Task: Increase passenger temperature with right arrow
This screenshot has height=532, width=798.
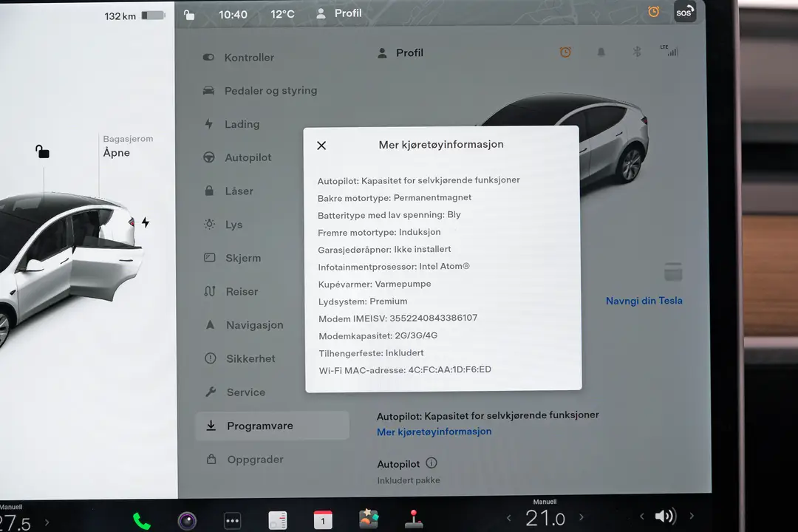Action: click(x=582, y=517)
